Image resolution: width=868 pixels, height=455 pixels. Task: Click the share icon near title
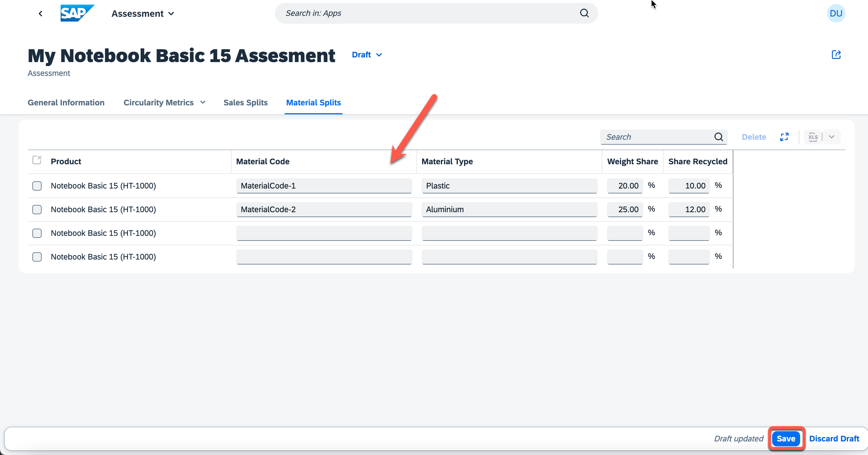tap(836, 55)
